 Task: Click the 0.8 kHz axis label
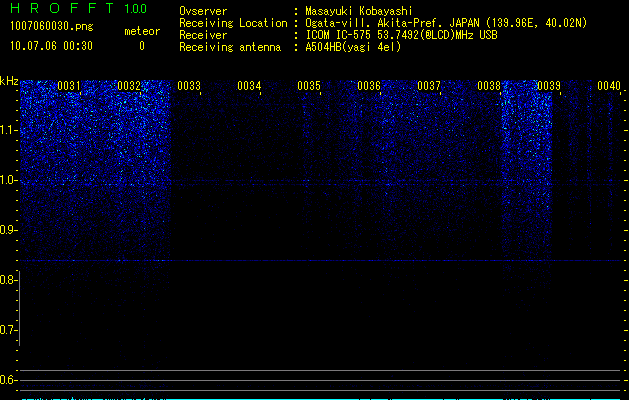click(x=8, y=280)
